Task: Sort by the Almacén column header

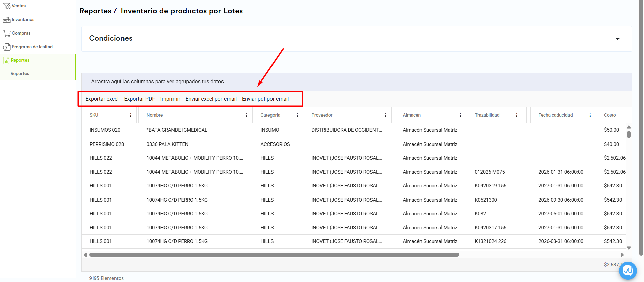Action: click(411, 115)
